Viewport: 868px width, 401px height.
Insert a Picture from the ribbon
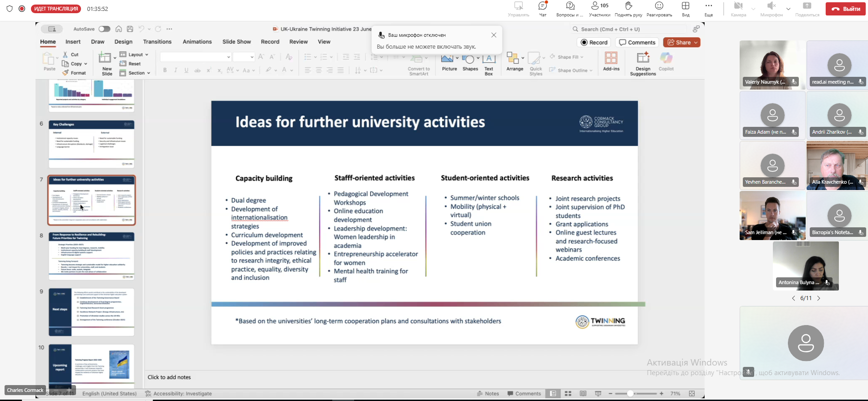pos(449,63)
